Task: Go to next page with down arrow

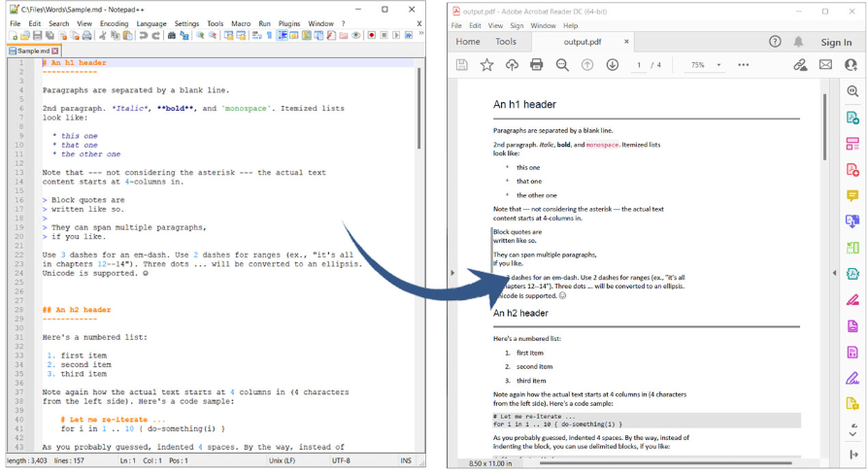Action: [x=613, y=65]
